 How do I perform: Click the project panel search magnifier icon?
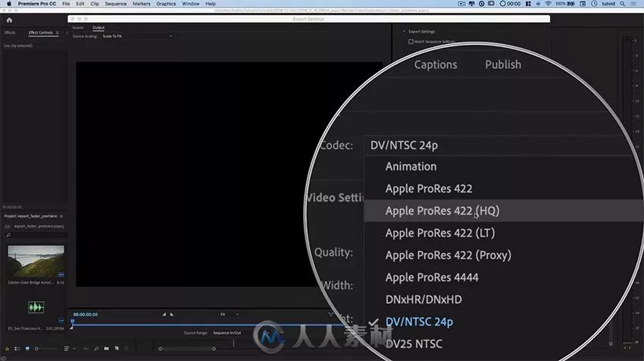click(8, 235)
